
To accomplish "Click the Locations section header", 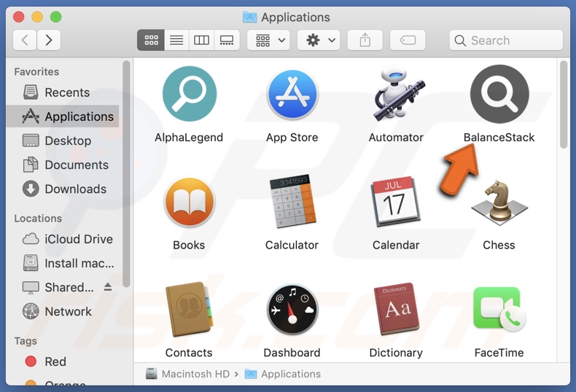I will (x=38, y=219).
